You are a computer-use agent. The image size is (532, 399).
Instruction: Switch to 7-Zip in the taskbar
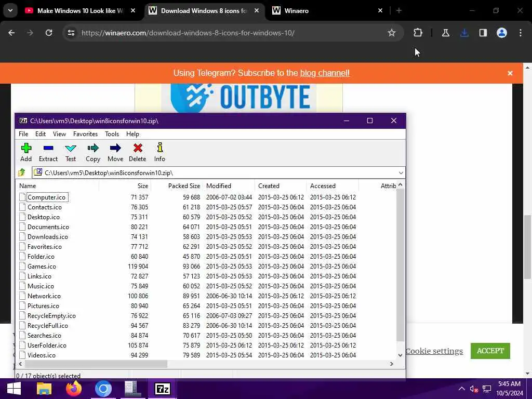click(162, 389)
